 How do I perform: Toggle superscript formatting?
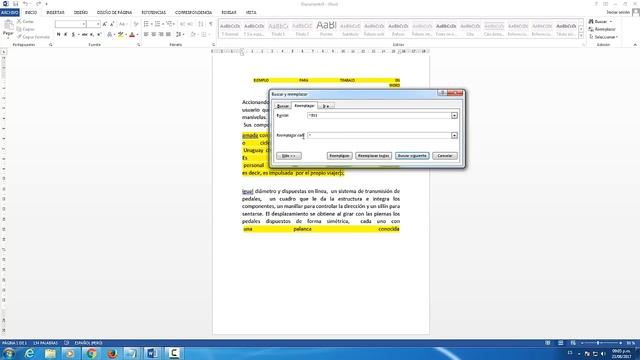tap(99, 35)
